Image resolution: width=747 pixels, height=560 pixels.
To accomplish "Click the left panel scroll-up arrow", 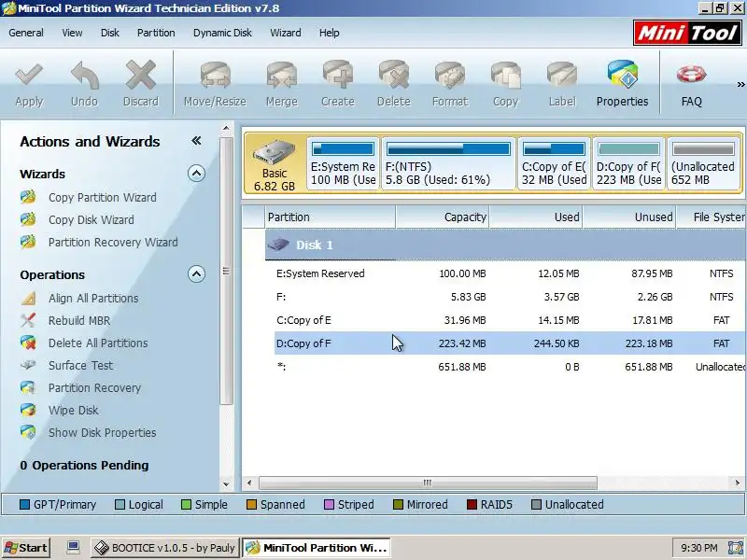I will pyautogui.click(x=226, y=129).
